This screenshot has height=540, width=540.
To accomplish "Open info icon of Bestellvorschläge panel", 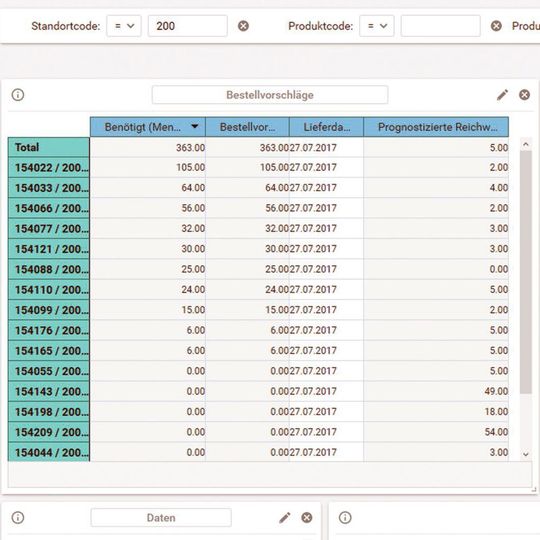I will (18, 95).
